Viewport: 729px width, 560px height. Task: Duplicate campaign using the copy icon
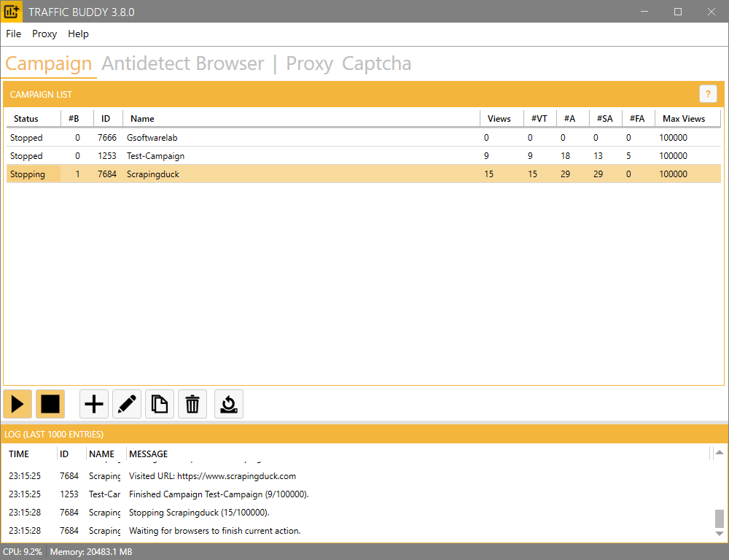click(x=160, y=404)
